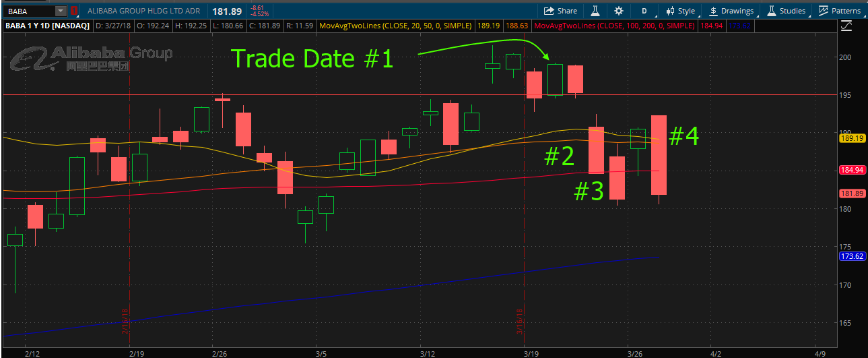Click the 2/16/18 vertical date marker
The height and width of the screenshot is (358, 868).
tap(125, 321)
